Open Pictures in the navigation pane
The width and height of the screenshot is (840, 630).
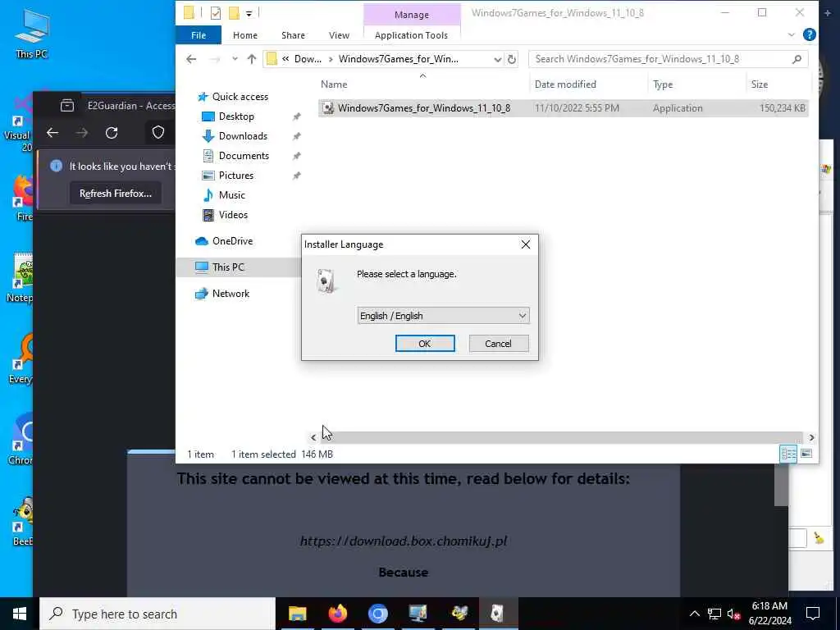point(235,176)
